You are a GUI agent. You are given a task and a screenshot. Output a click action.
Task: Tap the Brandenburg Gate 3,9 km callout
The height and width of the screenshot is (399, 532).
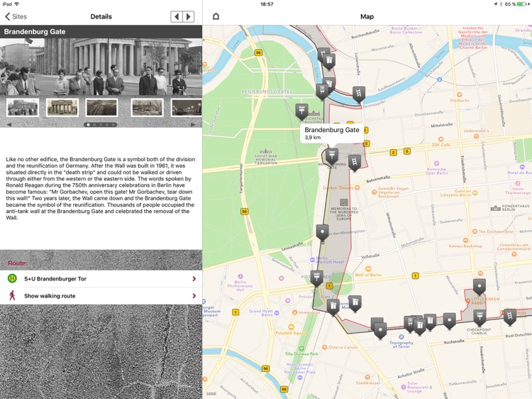(x=332, y=133)
